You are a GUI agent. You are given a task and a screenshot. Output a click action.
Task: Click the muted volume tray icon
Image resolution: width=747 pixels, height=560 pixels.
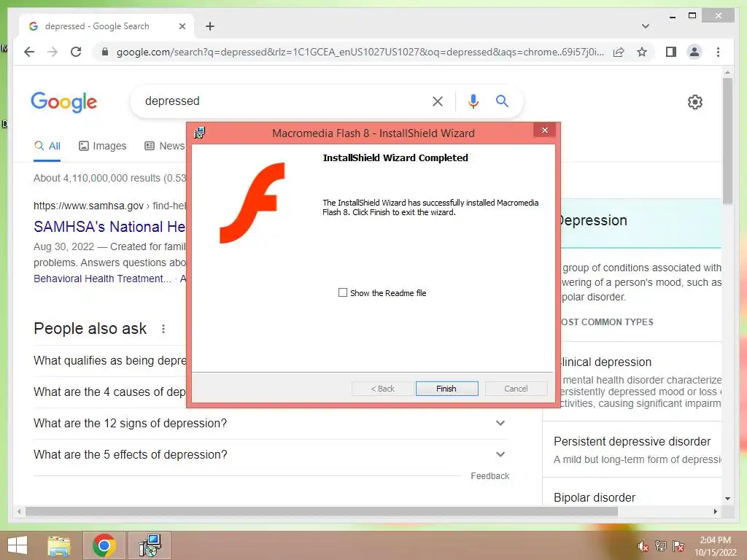tap(643, 546)
